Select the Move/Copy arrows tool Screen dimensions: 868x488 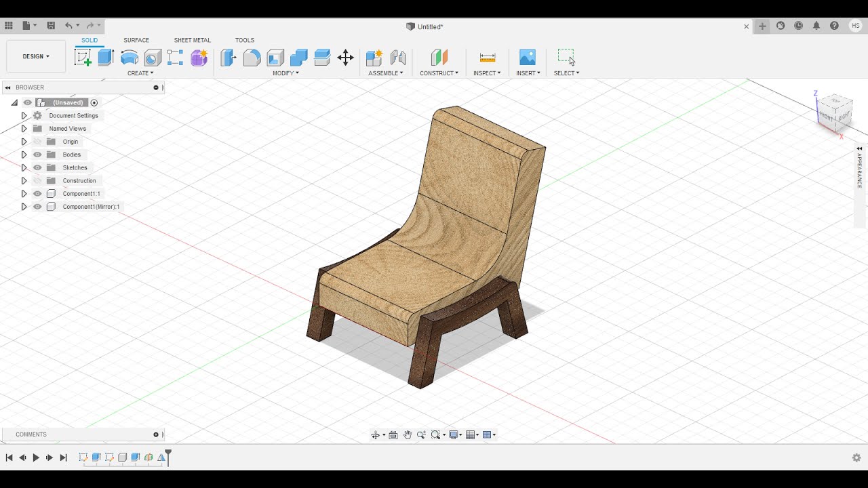[345, 58]
